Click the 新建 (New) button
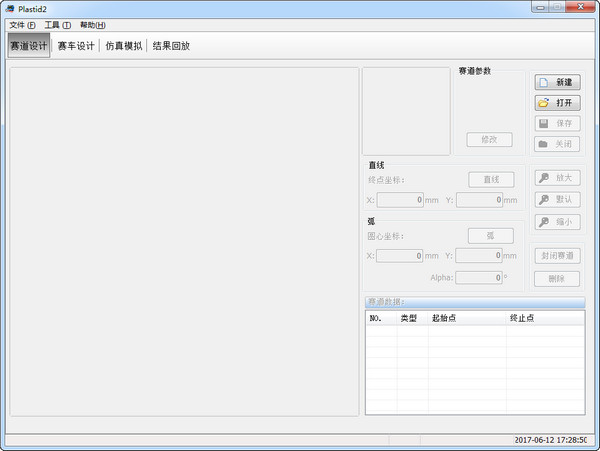Image resolution: width=600 pixels, height=451 pixels. (x=557, y=82)
